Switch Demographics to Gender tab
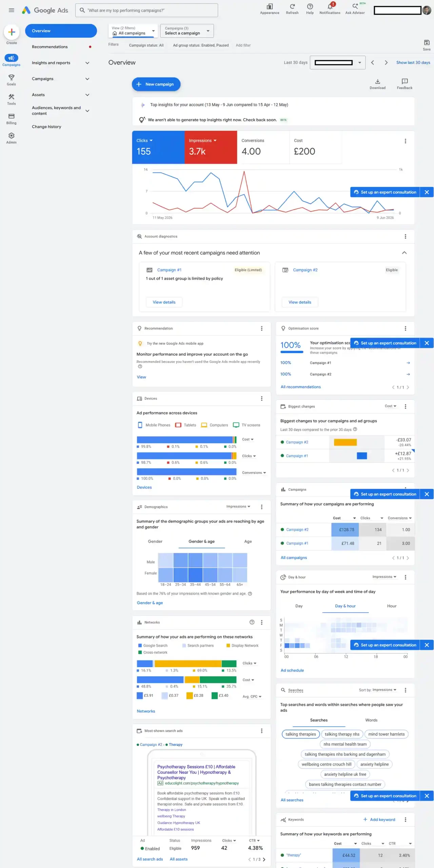 [x=155, y=541]
